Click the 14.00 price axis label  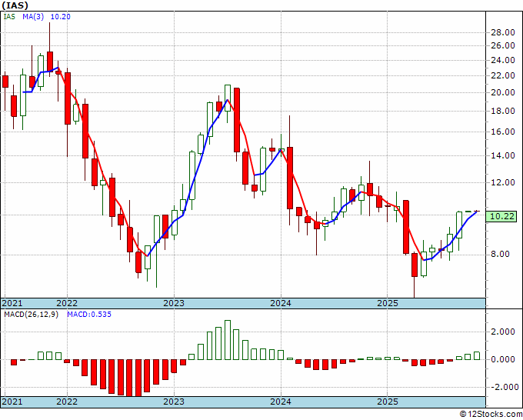[x=502, y=155]
